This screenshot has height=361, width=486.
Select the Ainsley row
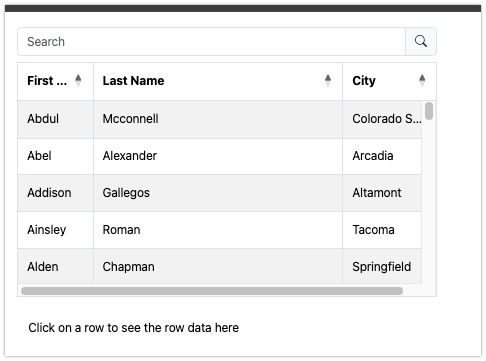point(220,230)
